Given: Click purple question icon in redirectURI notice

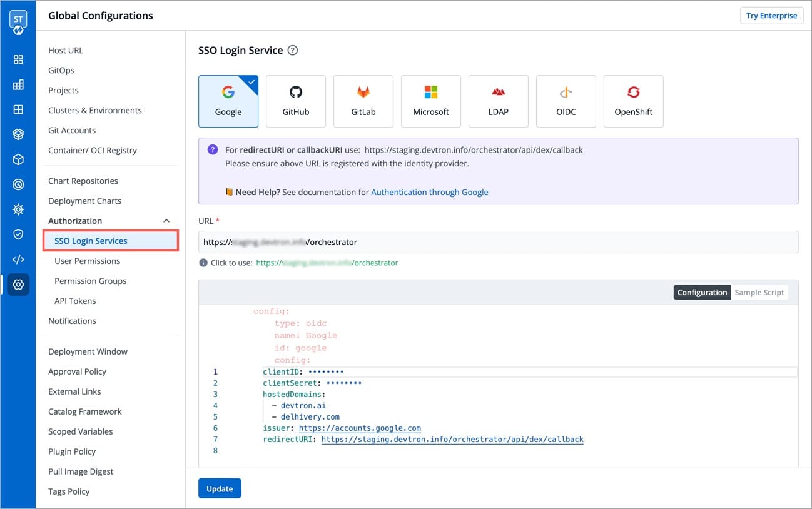Looking at the screenshot, I should 213,149.
